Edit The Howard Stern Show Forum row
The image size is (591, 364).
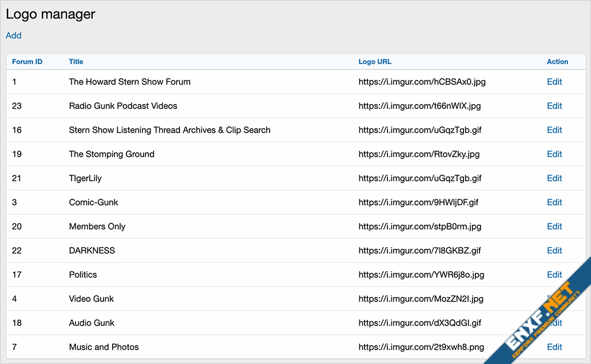[554, 82]
